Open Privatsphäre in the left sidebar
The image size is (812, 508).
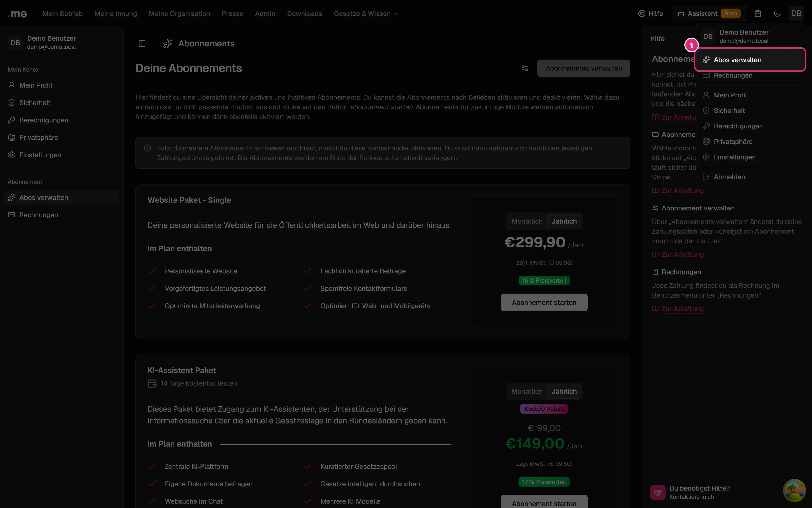(x=62, y=138)
